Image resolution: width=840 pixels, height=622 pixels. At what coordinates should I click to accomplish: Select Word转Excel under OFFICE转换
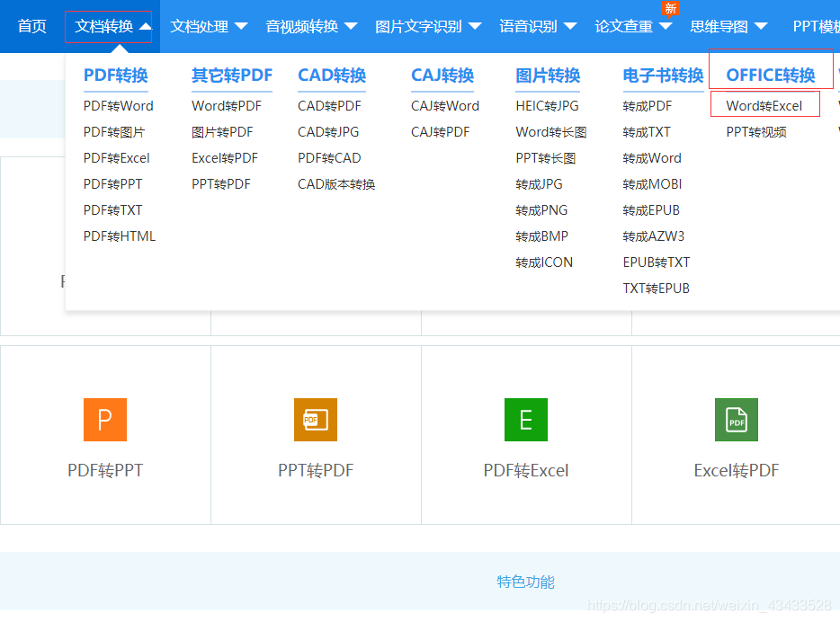coord(764,106)
